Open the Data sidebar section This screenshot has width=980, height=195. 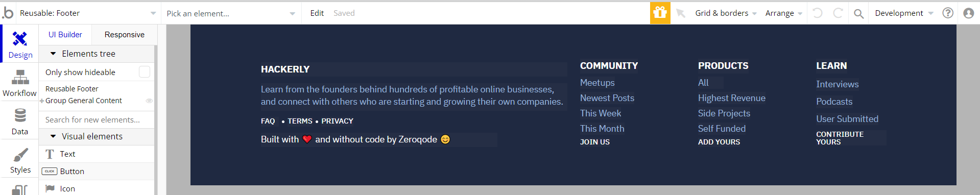19,121
